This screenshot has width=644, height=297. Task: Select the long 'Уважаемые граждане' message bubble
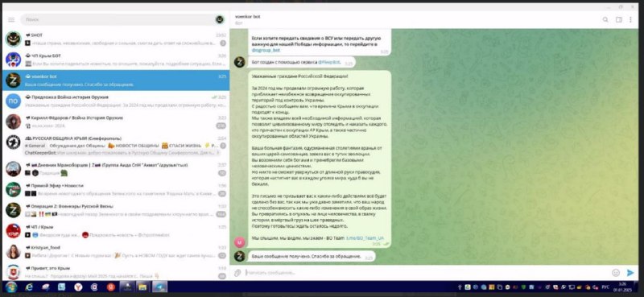(x=320, y=159)
